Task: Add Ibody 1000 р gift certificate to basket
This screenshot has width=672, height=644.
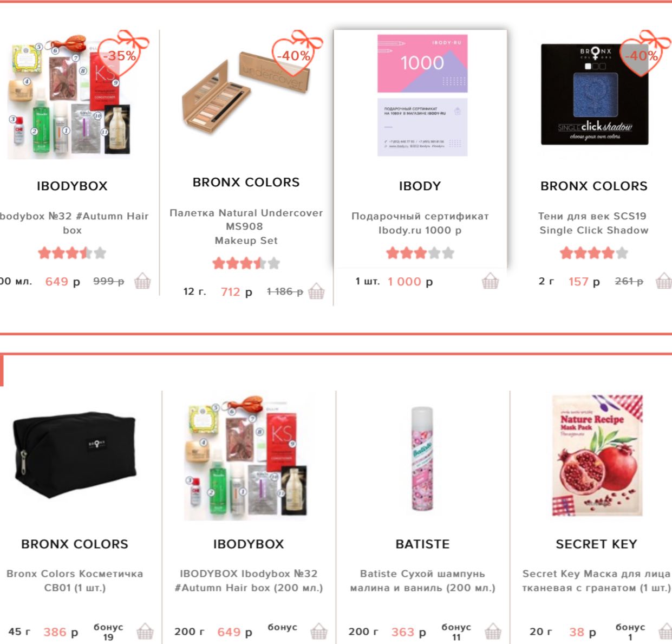Action: 490,281
